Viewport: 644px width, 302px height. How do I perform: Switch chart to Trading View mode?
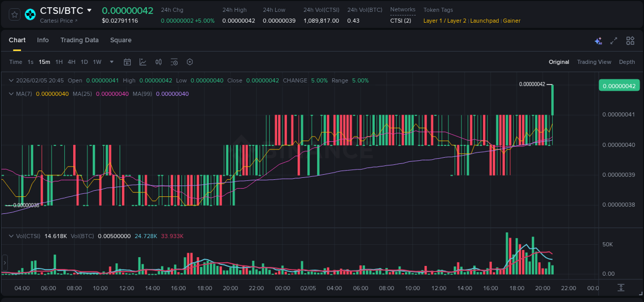click(x=594, y=62)
